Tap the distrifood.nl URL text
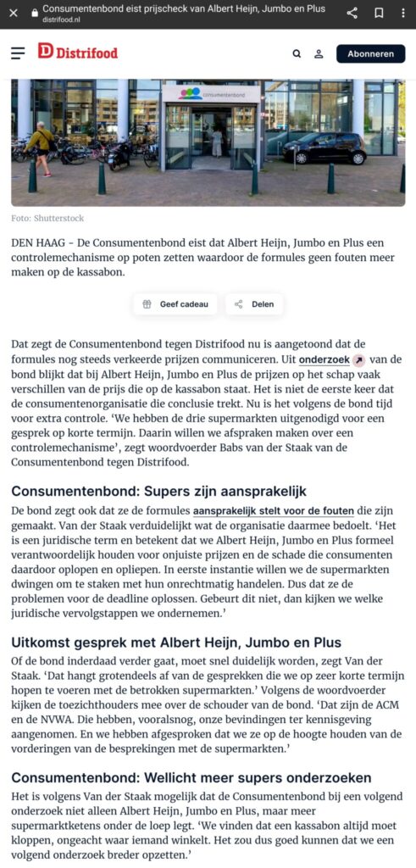Viewport: 416px width, 868px height. tap(61, 20)
